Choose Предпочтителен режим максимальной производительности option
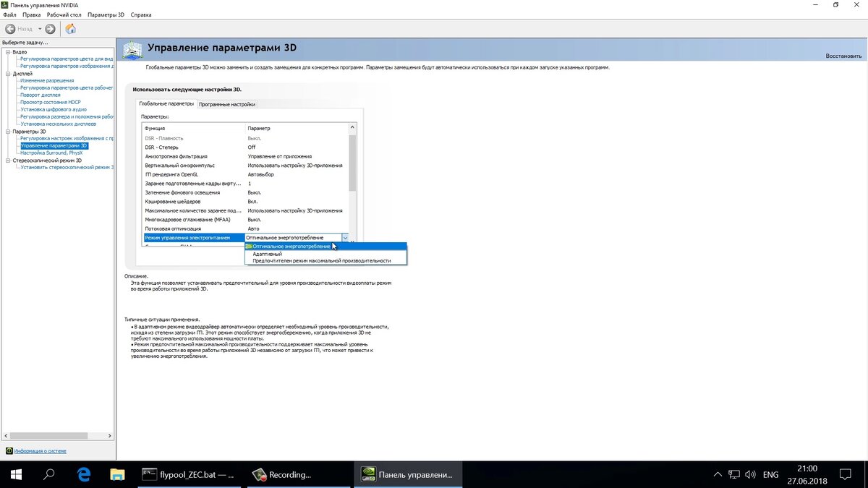 (325, 261)
